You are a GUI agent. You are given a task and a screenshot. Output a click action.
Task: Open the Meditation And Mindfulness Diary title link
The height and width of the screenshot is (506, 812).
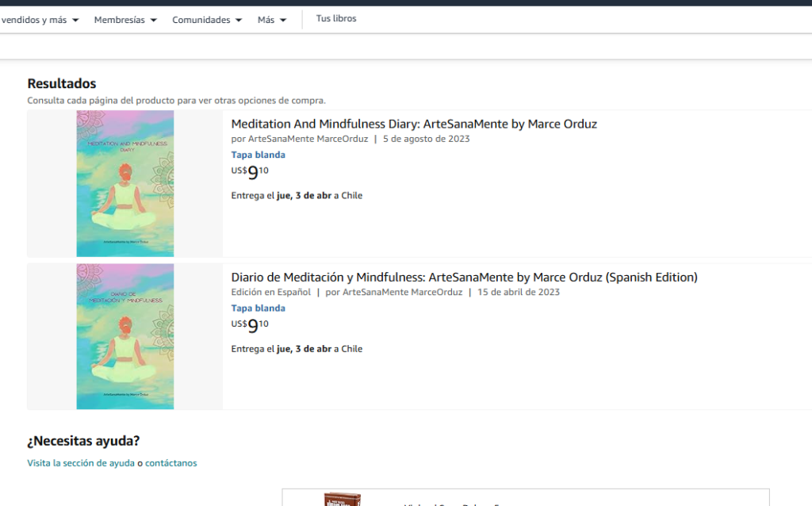pos(414,124)
